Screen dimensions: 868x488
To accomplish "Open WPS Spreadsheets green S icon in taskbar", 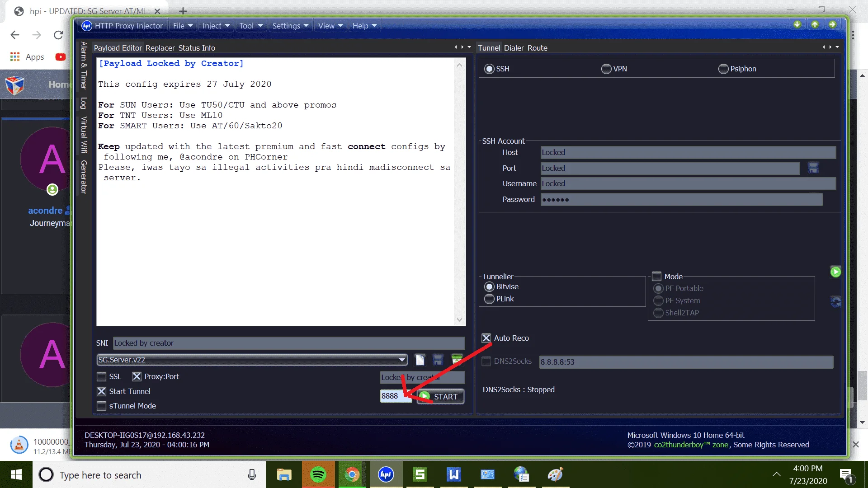I will (420, 475).
